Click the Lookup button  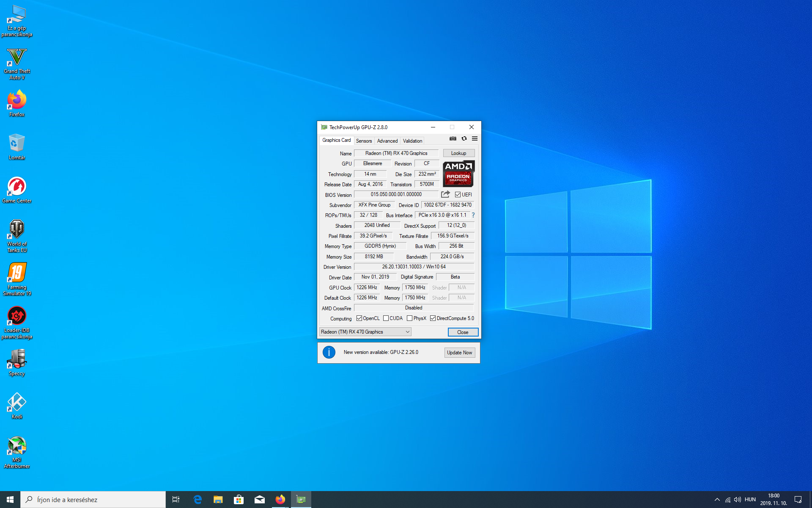(x=458, y=153)
